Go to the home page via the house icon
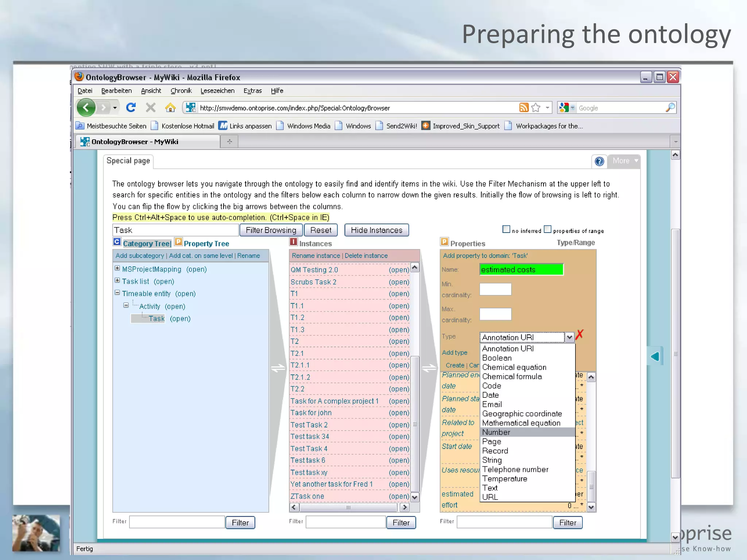747x560 pixels. pyautogui.click(x=170, y=108)
